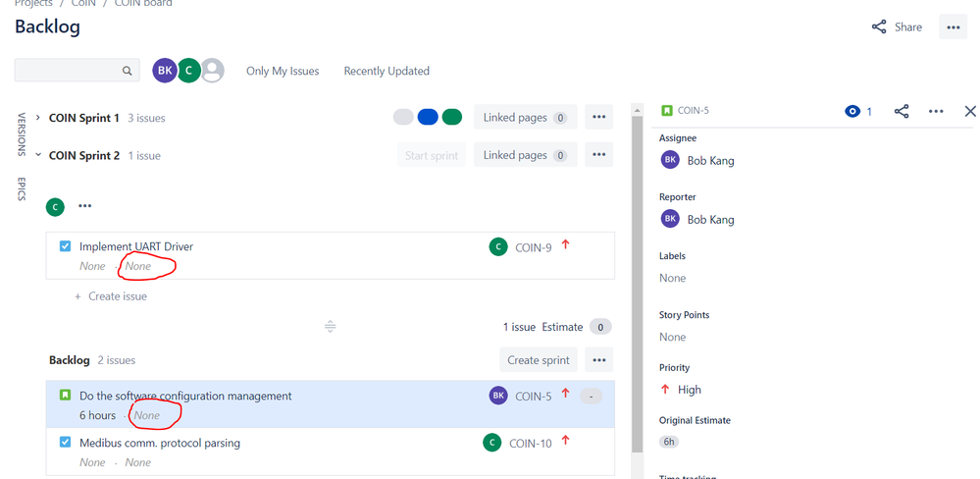Open the COIN-9 issue key link
980x479 pixels.
tap(533, 247)
